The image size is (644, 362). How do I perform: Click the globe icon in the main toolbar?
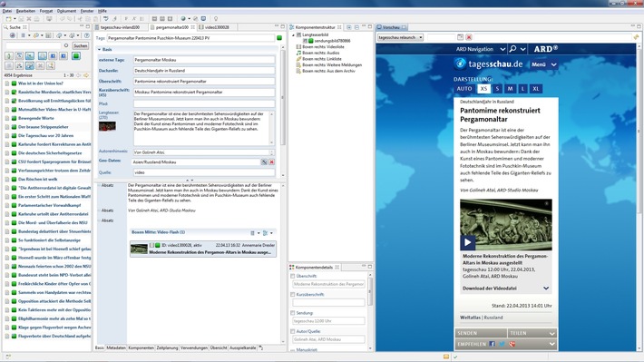[x=183, y=19]
